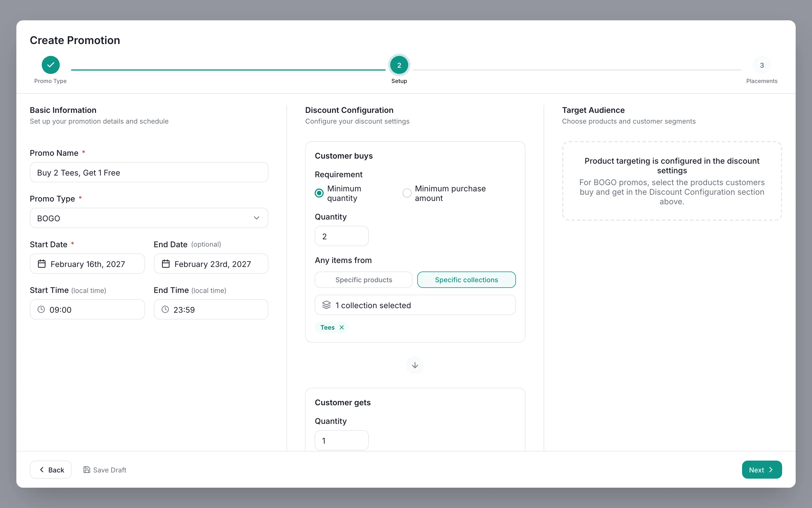Open the Promo Type BOGO dropdown

click(149, 218)
